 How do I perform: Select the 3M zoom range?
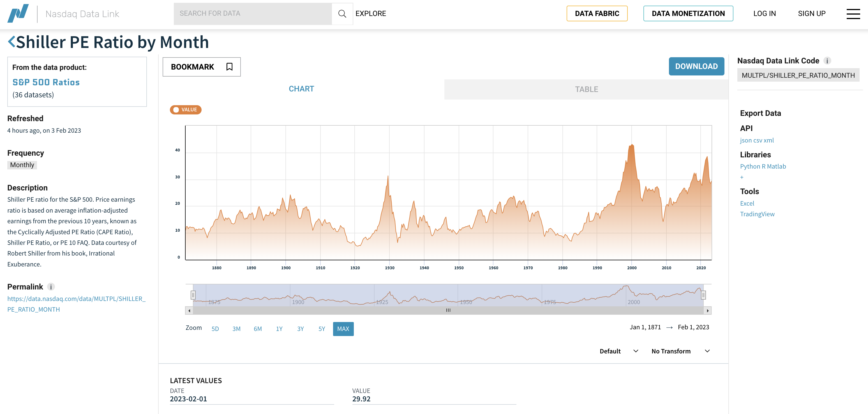236,329
